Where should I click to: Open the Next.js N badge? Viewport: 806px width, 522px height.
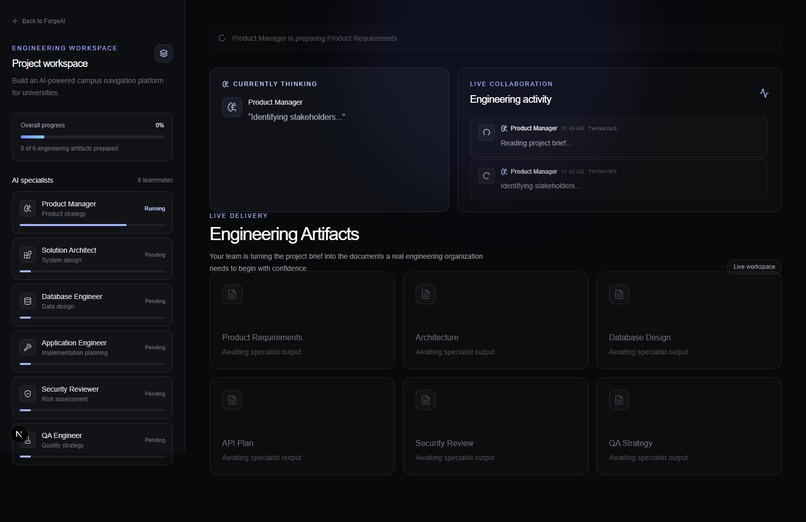[19, 434]
